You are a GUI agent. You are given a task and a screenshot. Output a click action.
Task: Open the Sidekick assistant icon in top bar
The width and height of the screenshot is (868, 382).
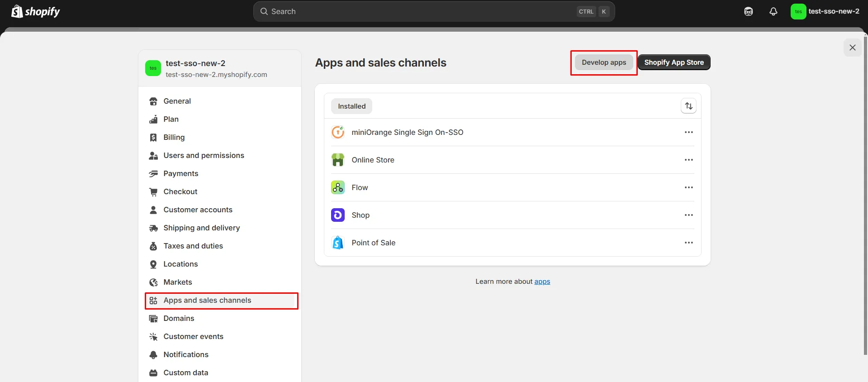(x=749, y=11)
